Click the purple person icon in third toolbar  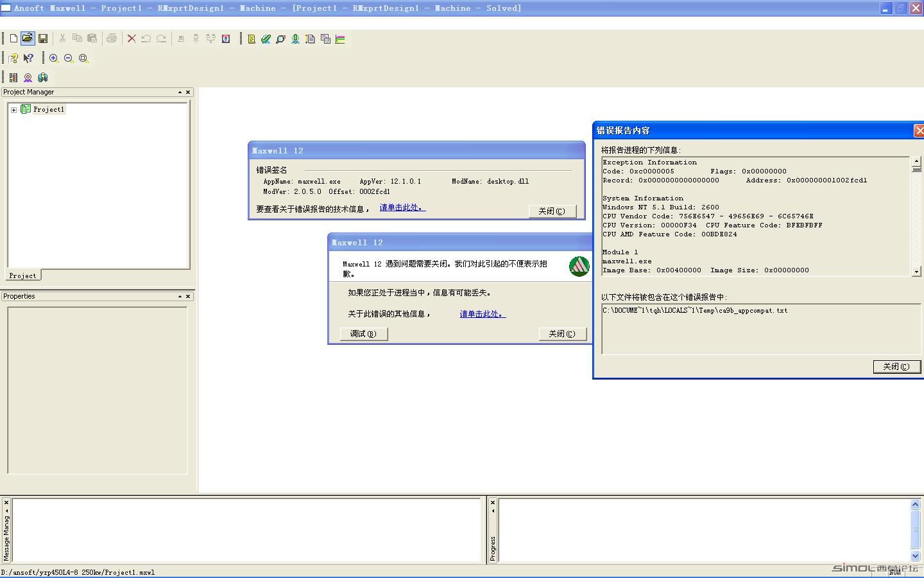[x=28, y=77]
